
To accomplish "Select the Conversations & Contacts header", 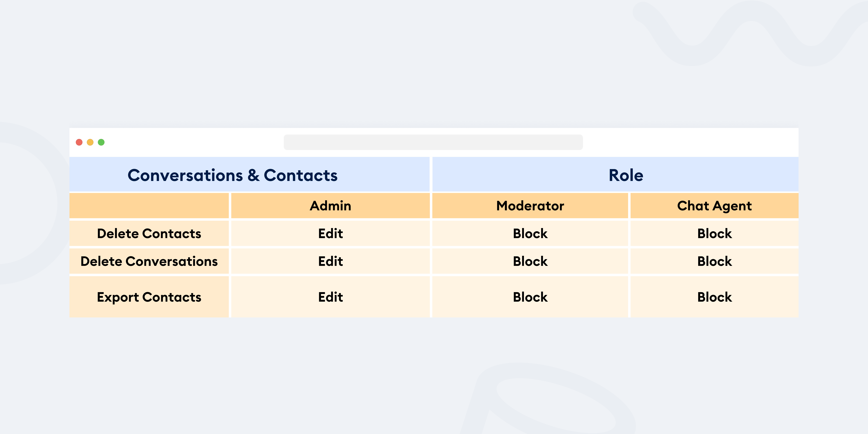I will pos(232,175).
